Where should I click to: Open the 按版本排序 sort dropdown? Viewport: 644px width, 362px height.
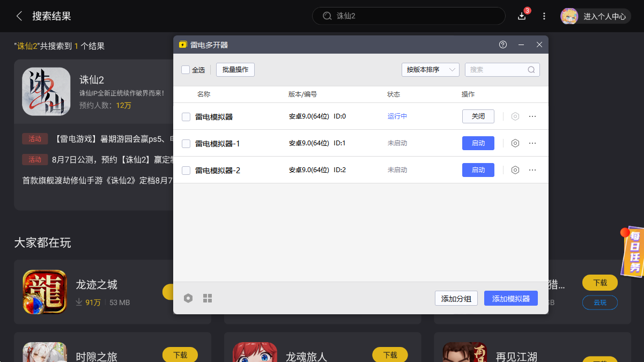tap(431, 70)
